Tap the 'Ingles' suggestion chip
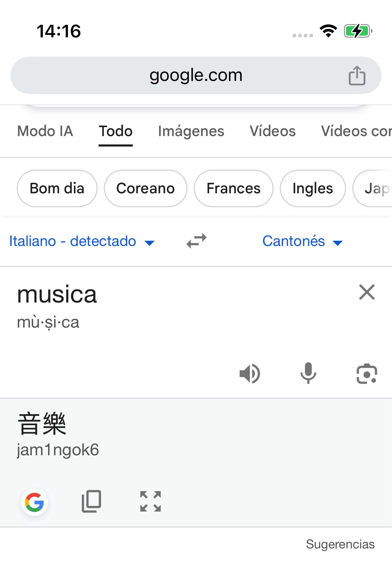Viewport: 392px width, 561px height. [x=313, y=188]
